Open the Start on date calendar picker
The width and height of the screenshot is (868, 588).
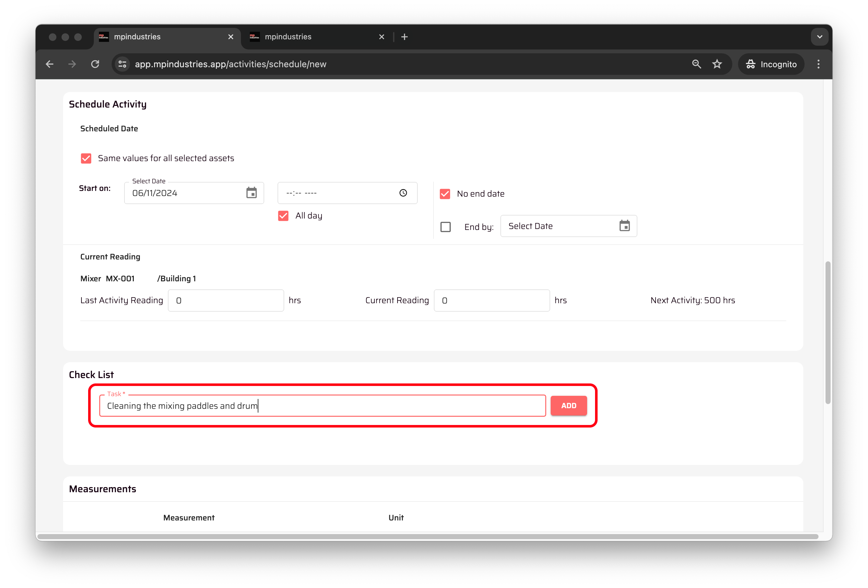point(251,193)
